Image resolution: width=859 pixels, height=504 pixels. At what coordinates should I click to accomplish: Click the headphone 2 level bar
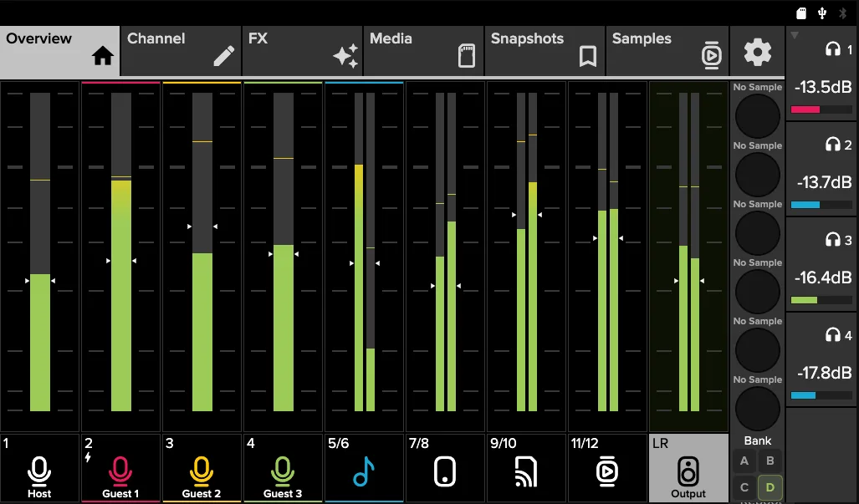[x=821, y=205]
